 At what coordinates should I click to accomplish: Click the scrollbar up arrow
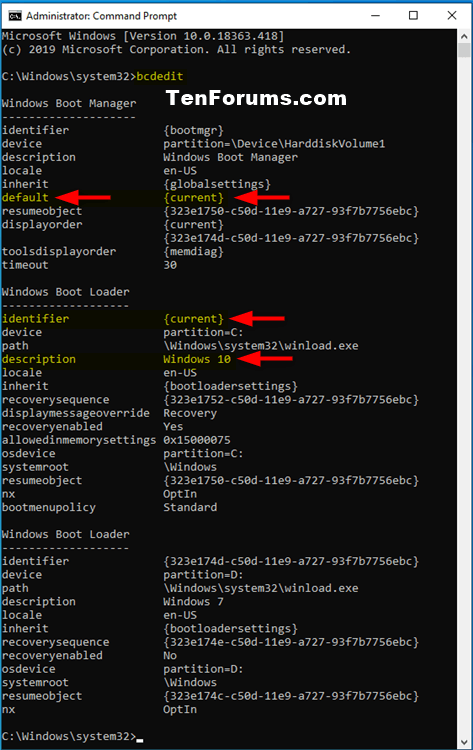[464, 36]
